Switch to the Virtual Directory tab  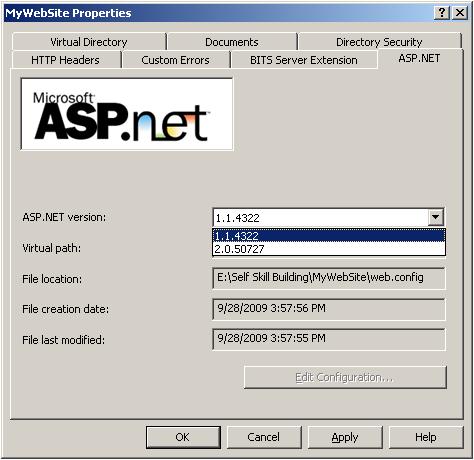point(89,42)
